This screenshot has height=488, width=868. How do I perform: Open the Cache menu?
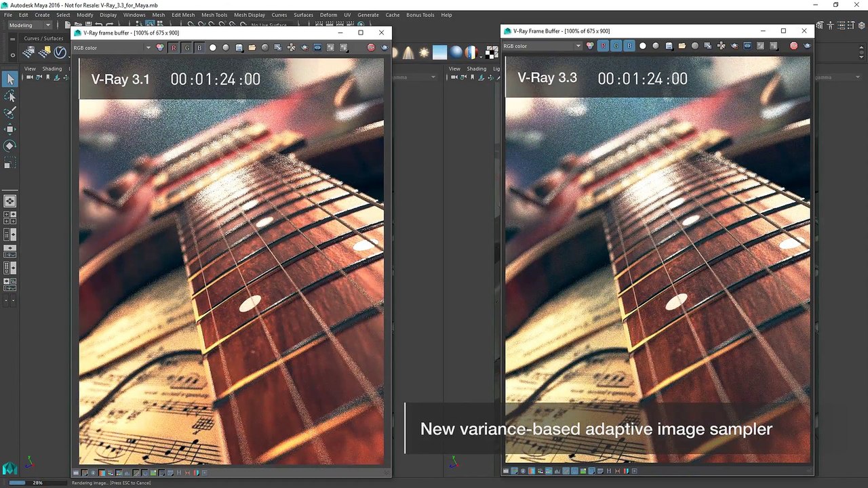(393, 15)
